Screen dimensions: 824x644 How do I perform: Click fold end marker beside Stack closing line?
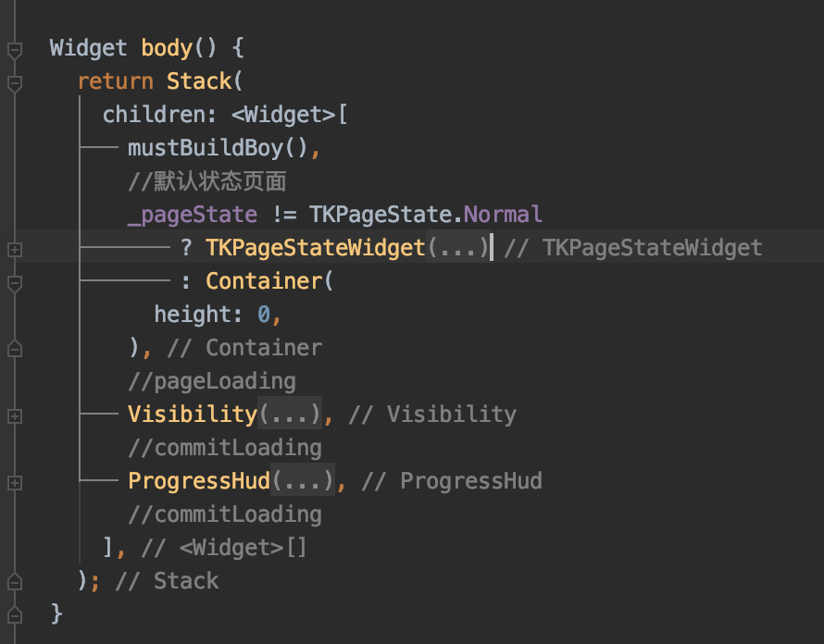(14, 581)
